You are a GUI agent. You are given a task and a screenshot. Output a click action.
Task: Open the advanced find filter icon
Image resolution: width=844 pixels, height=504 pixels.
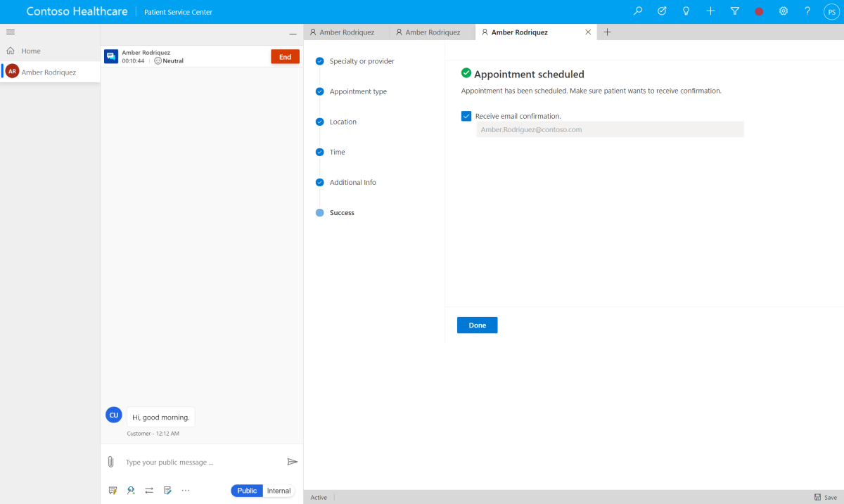point(735,11)
